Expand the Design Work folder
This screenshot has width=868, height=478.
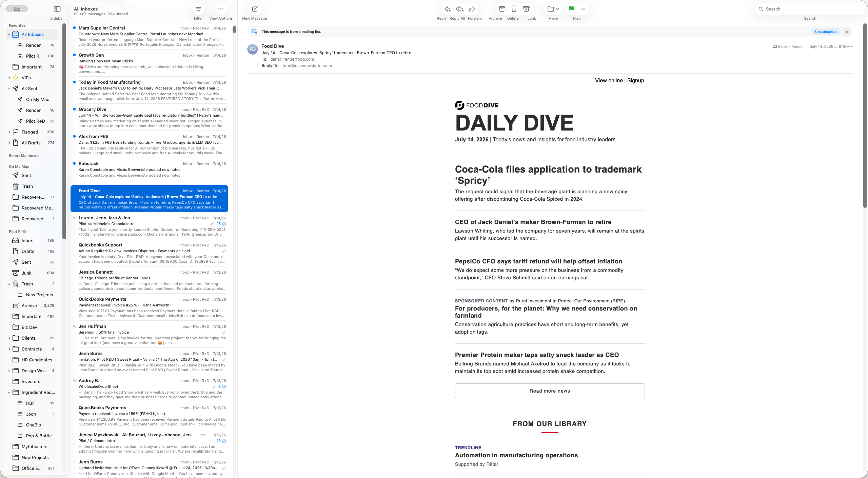pos(9,371)
